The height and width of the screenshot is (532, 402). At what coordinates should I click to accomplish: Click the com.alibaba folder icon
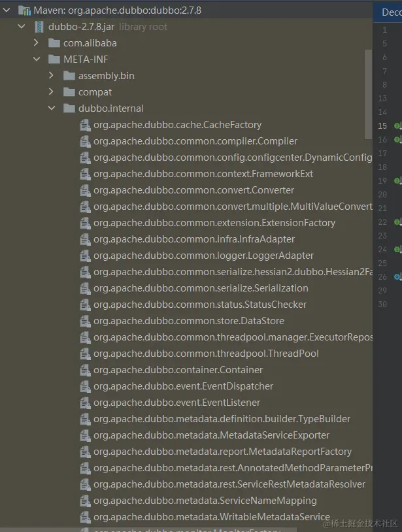pyautogui.click(x=54, y=43)
